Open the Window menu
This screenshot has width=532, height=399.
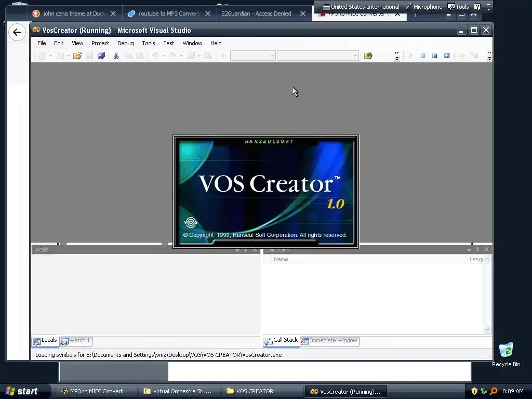click(x=192, y=43)
